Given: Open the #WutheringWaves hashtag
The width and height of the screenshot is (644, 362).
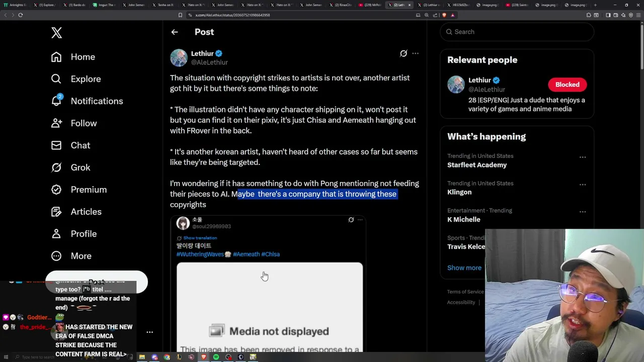Looking at the screenshot, I should (200, 254).
